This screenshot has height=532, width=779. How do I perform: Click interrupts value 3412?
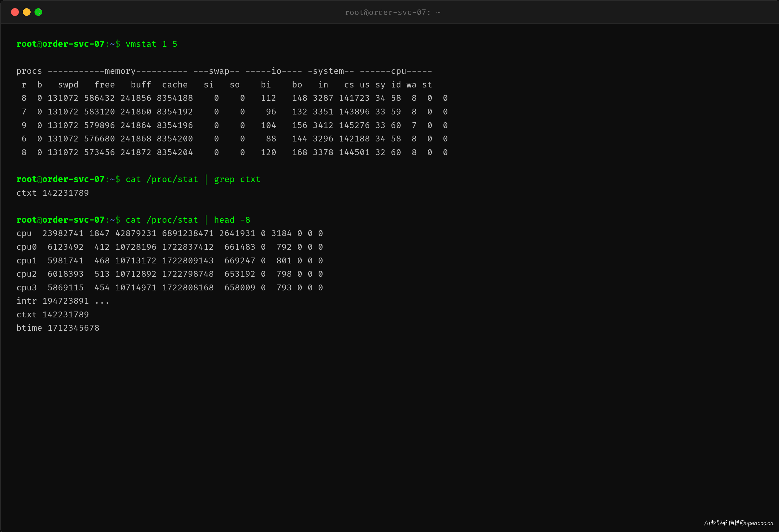[323, 126]
